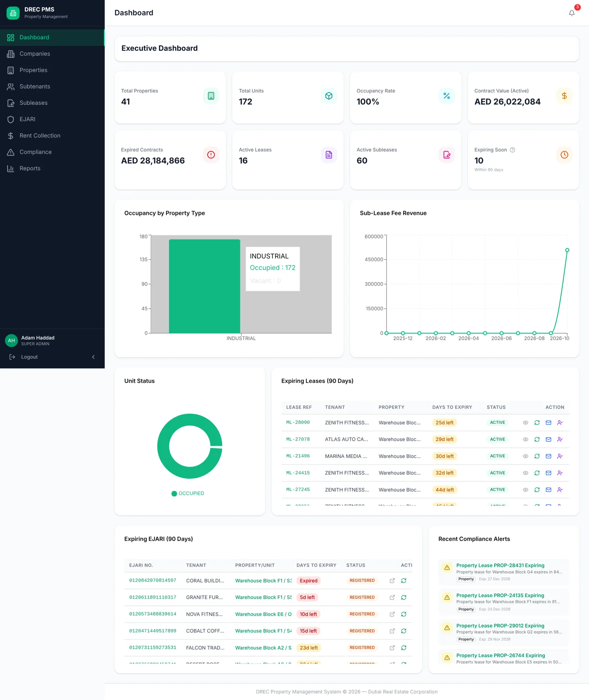Image resolution: width=589 pixels, height=700 pixels.
Task: Open Warehouse Block F1 link for CORAL BUILDI
Action: [263, 581]
